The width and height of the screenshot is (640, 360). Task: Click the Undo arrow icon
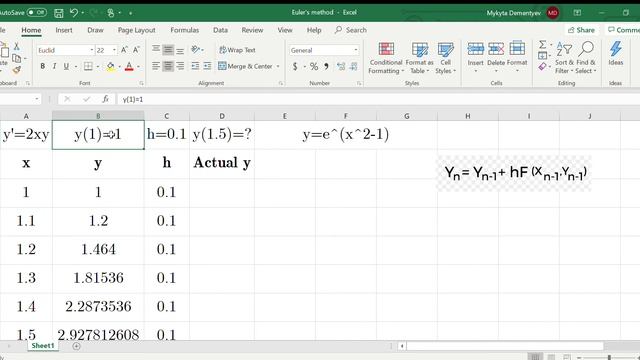pos(74,13)
